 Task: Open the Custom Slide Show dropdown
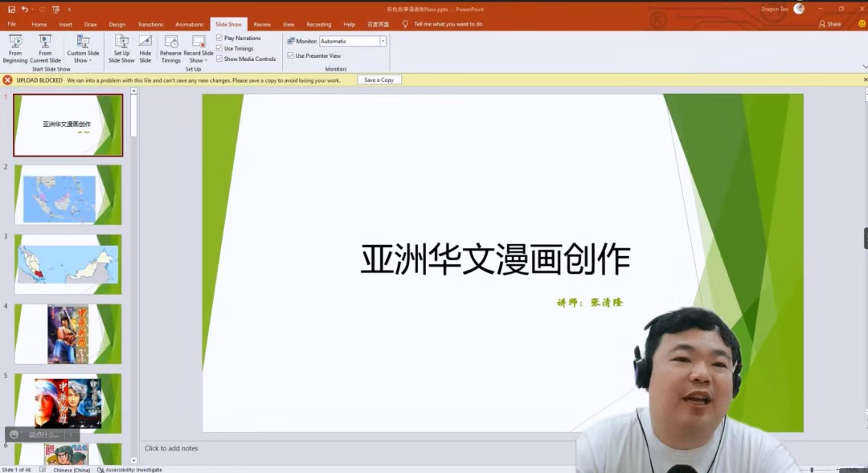pyautogui.click(x=83, y=49)
